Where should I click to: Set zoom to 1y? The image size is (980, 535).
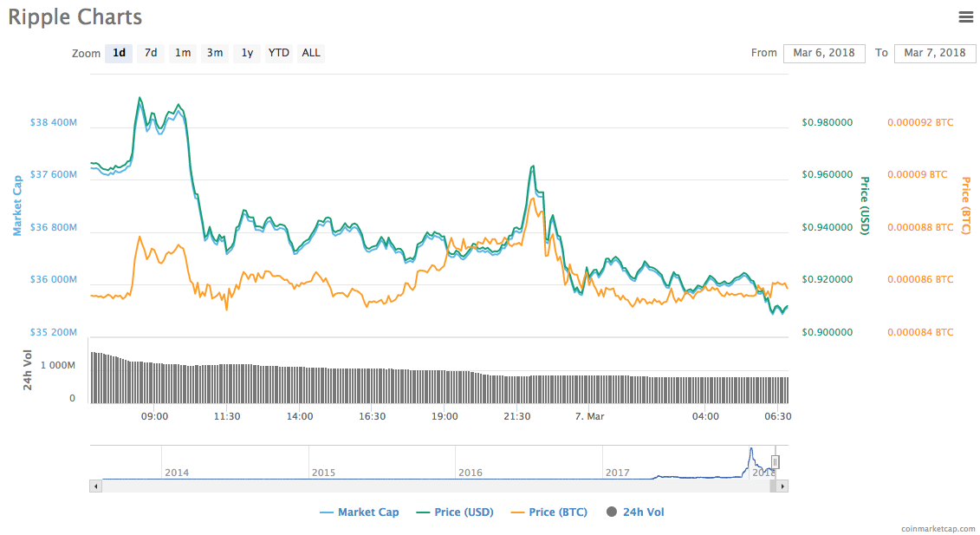coord(247,53)
